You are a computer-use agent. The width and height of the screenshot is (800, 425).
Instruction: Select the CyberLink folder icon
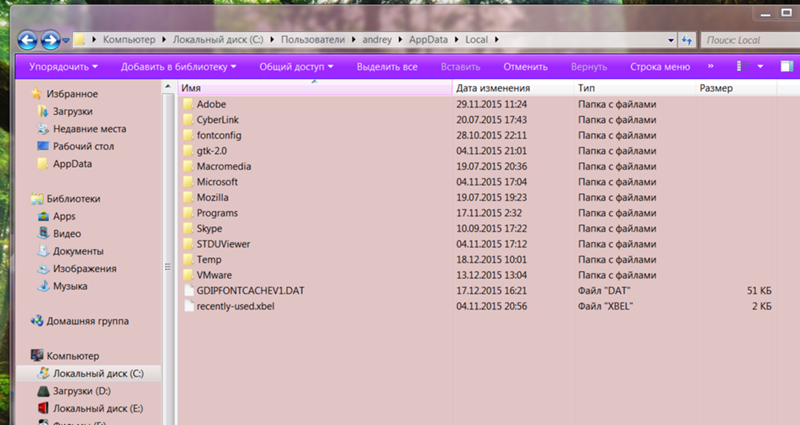[188, 120]
